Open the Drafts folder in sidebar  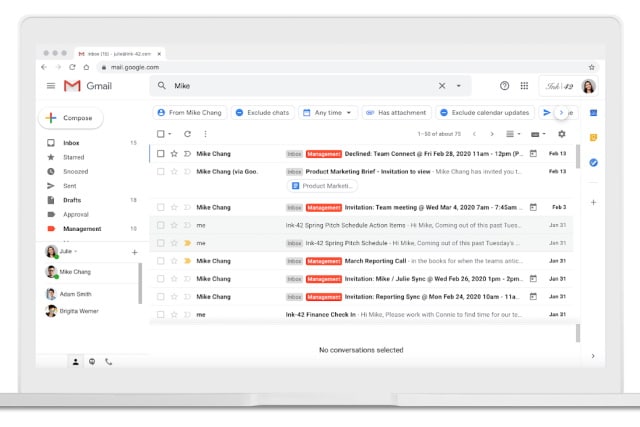72,200
